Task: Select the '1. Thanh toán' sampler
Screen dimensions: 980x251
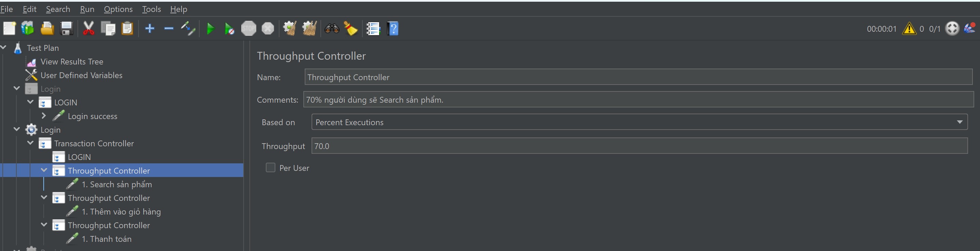Action: click(x=106, y=239)
